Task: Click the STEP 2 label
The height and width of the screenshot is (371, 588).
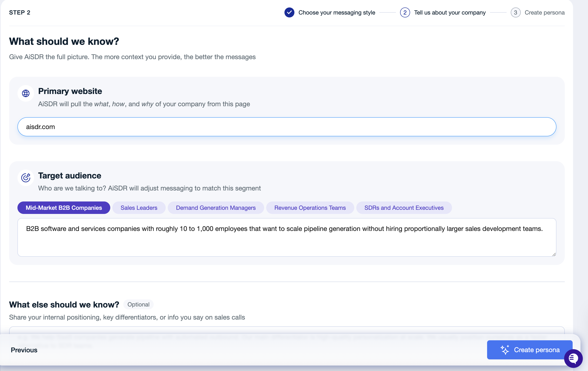Action: click(20, 12)
